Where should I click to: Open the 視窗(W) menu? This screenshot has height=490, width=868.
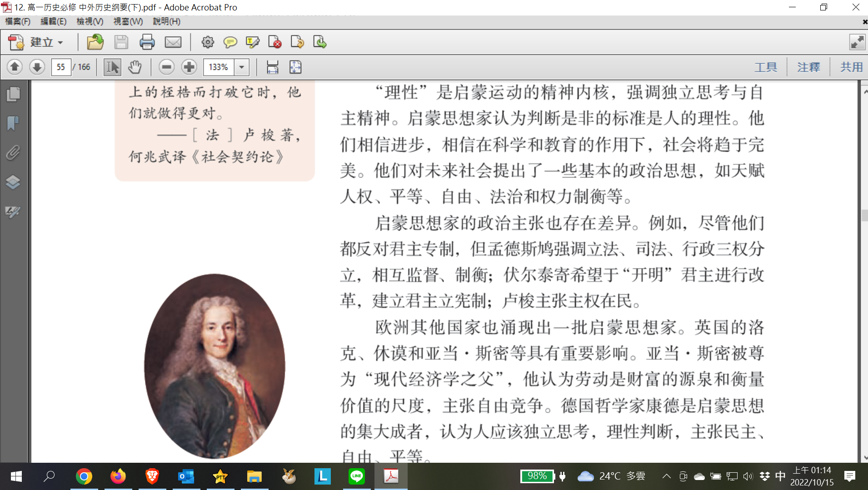(x=128, y=21)
